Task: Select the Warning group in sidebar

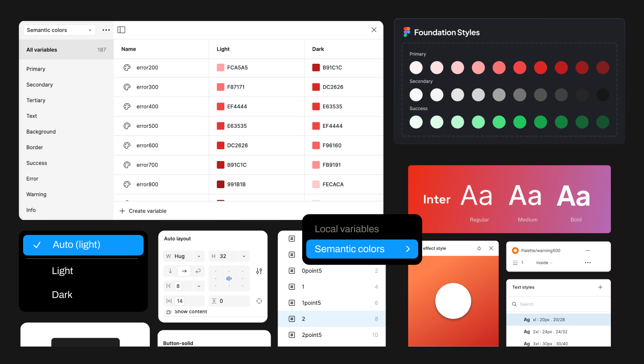Action: [x=36, y=194]
